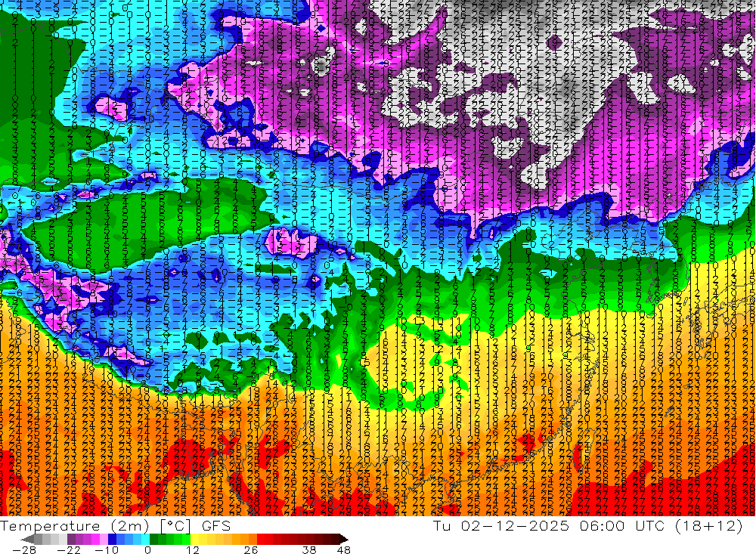Screen dimensions: 756x554
Task: Click the '38' legend value
Action: pyautogui.click(x=309, y=550)
